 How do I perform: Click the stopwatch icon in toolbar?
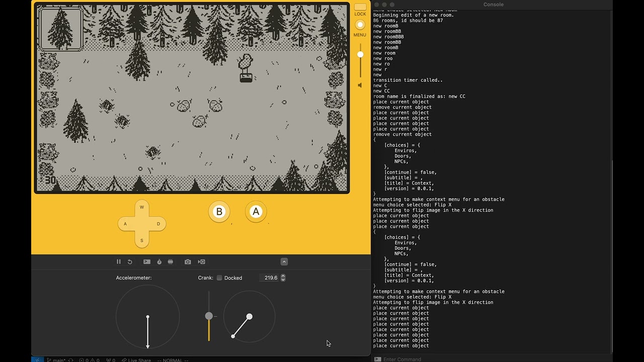click(x=159, y=262)
